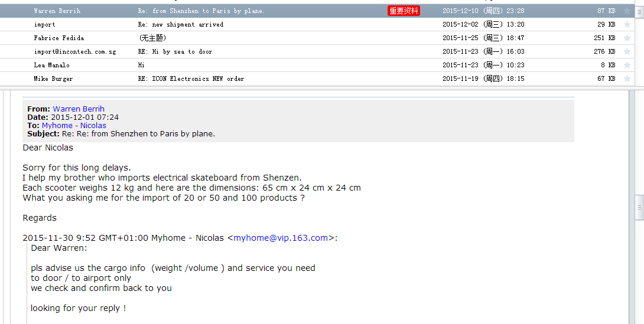Star the Fabrice Fedida email
644x324 pixels.
click(627, 38)
